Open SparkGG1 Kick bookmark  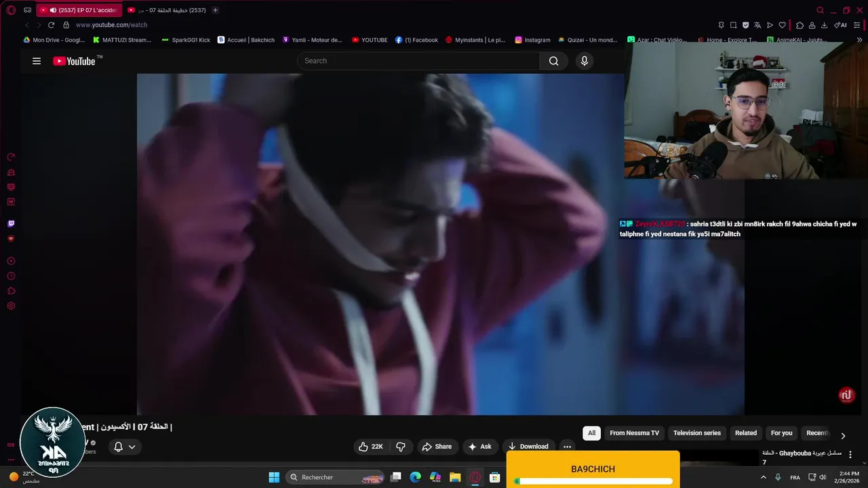coord(186,40)
